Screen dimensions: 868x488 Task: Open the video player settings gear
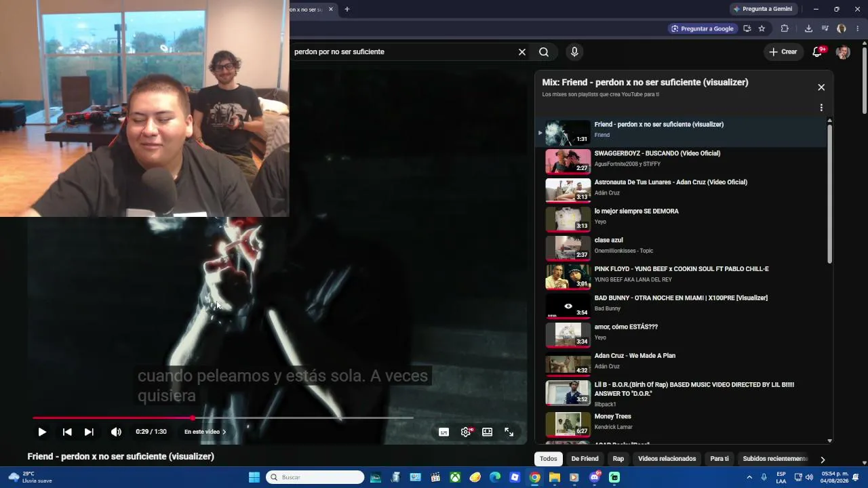(x=466, y=432)
